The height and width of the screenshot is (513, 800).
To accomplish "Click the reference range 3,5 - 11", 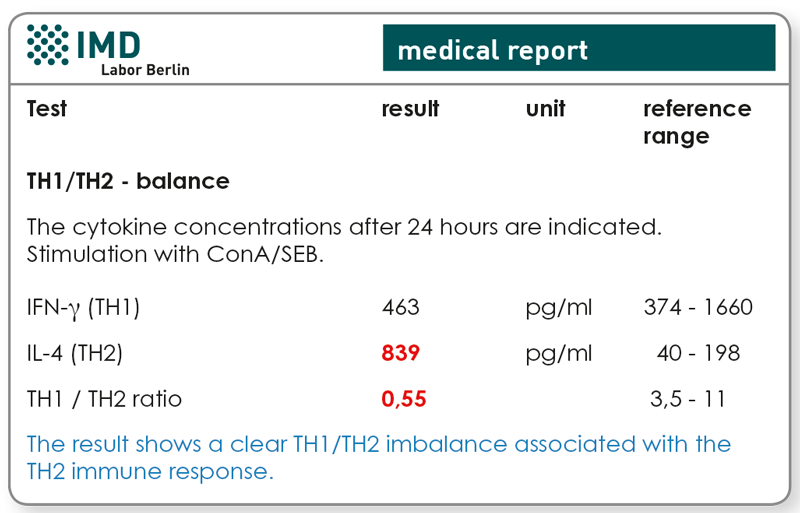I will pos(687,399).
